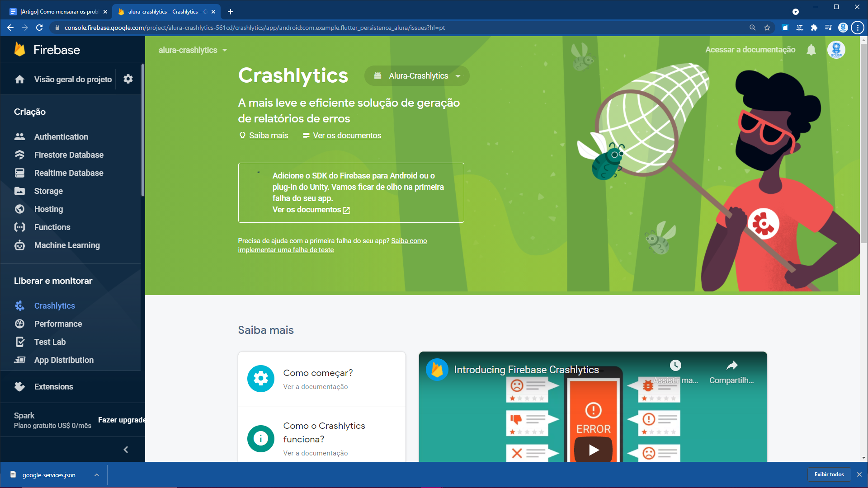
Task: Open user account avatar in console
Action: pos(836,50)
